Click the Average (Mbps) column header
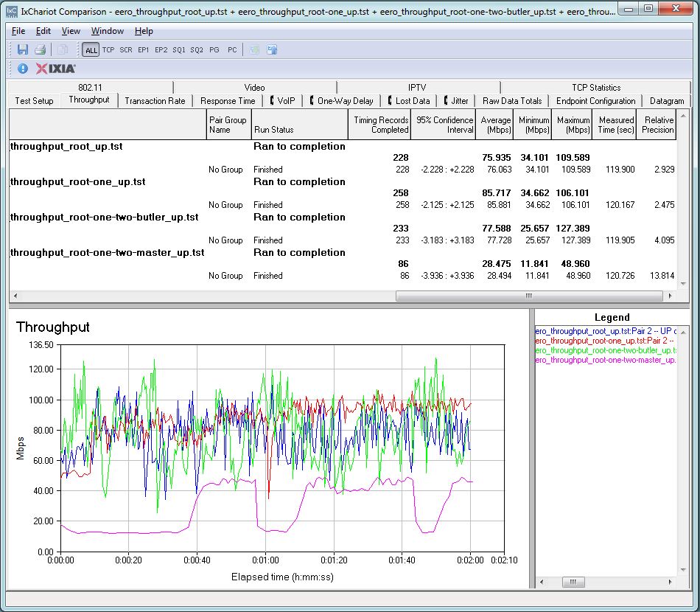The height and width of the screenshot is (612, 700). click(494, 125)
